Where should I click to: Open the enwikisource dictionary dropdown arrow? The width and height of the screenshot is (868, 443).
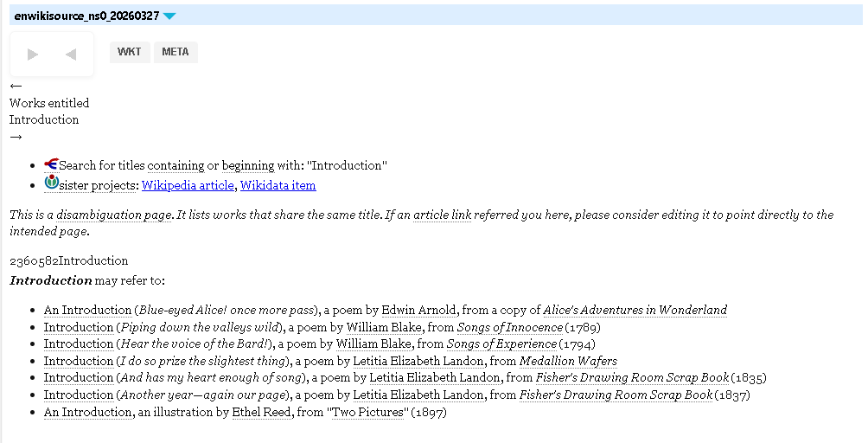tap(169, 16)
